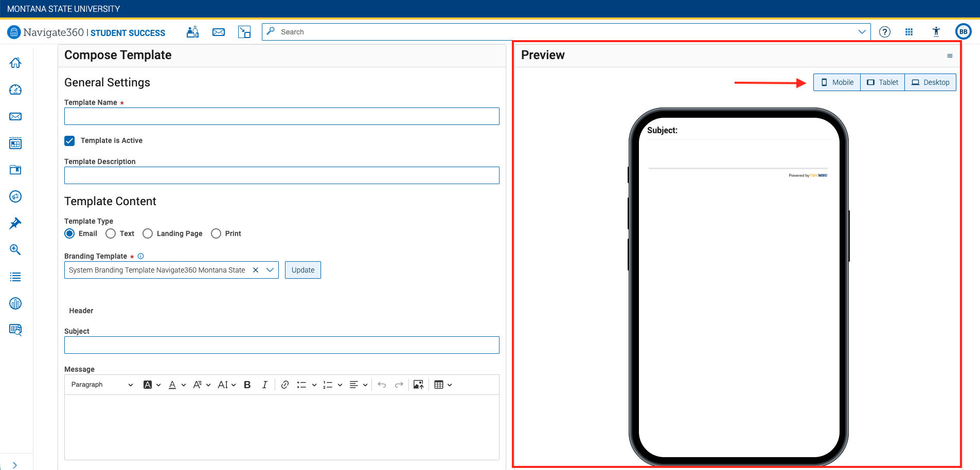
Task: Expand bulleted list style options arrow
Action: click(x=314, y=385)
